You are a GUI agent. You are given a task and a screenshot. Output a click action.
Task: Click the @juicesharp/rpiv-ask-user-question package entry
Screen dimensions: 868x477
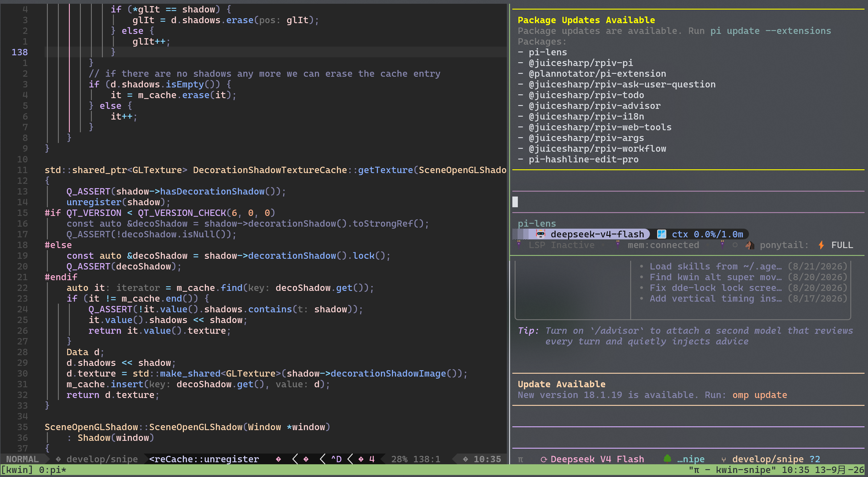622,84
